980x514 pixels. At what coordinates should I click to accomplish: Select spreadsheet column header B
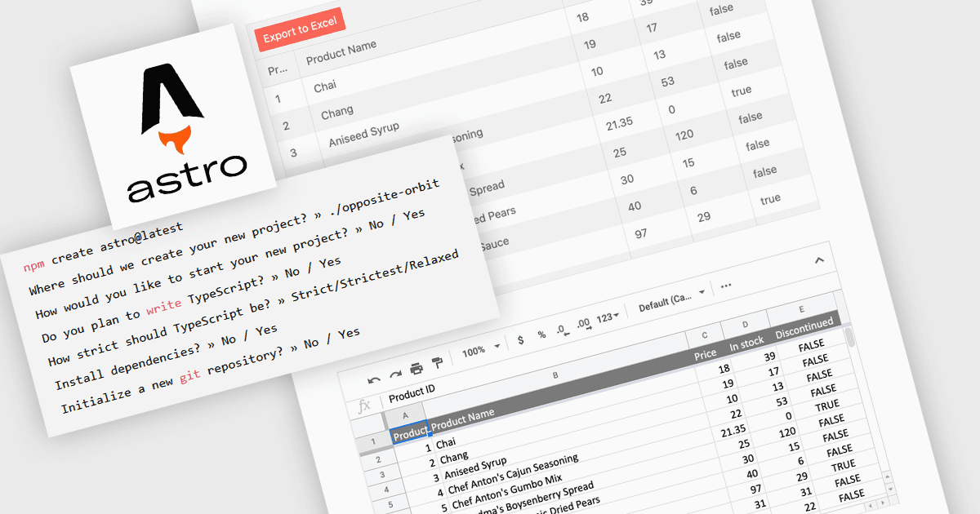tap(555, 375)
